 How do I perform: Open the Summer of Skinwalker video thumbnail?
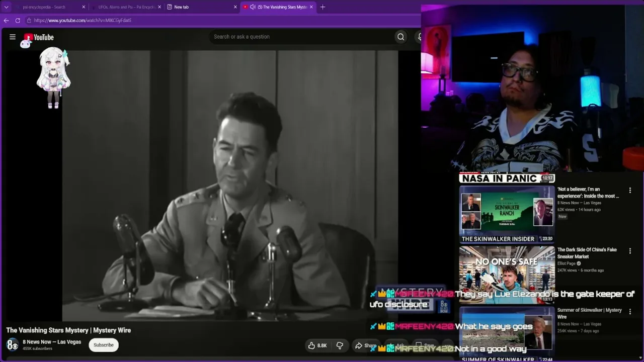pyautogui.click(x=507, y=334)
